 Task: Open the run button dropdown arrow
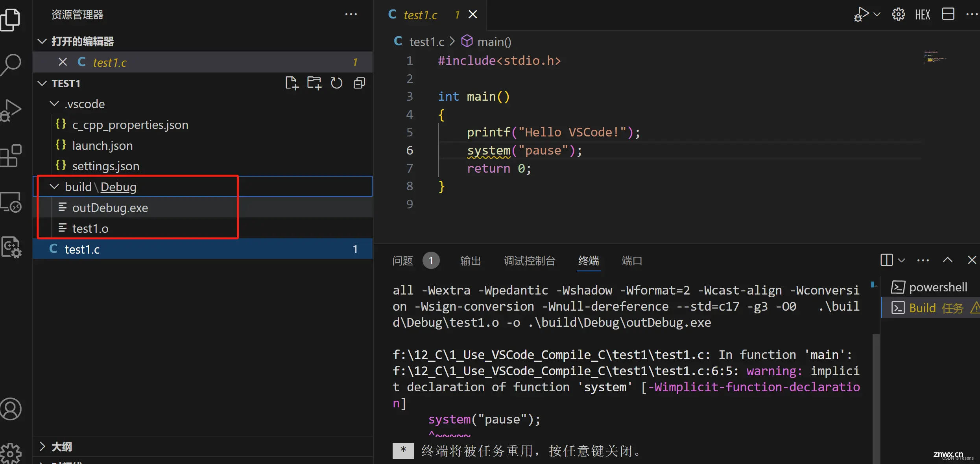pos(877,15)
